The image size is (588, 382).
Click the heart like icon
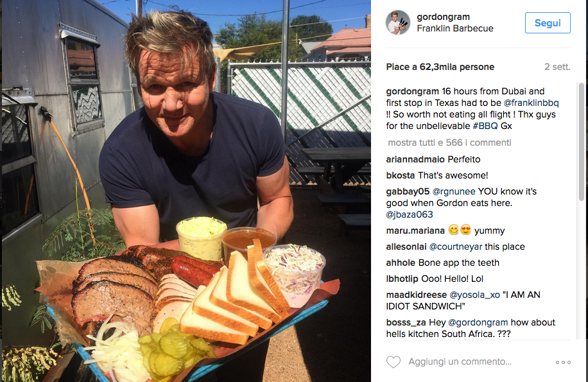point(393,361)
